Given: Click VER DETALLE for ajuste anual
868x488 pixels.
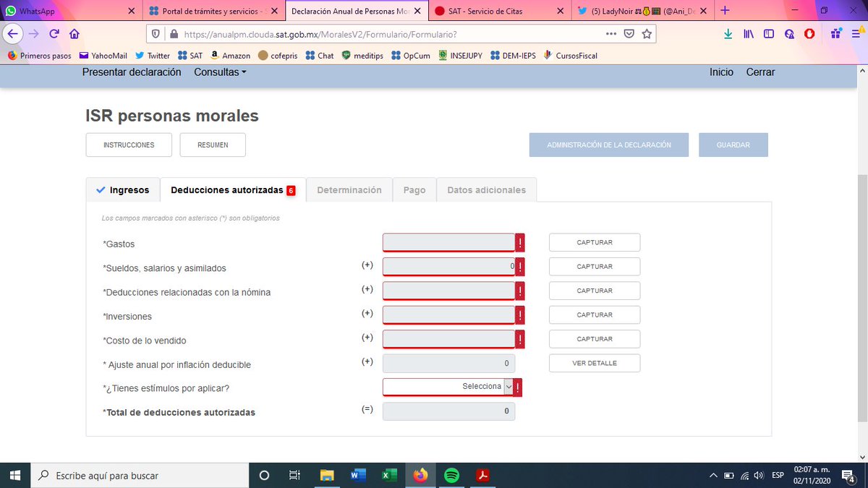Looking at the screenshot, I should 595,363.
